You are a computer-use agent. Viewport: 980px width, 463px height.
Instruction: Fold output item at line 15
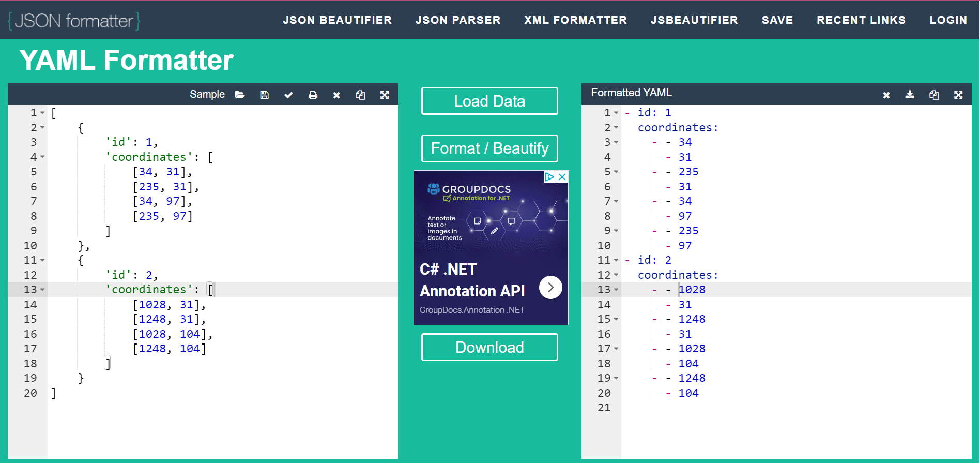pyautogui.click(x=616, y=319)
